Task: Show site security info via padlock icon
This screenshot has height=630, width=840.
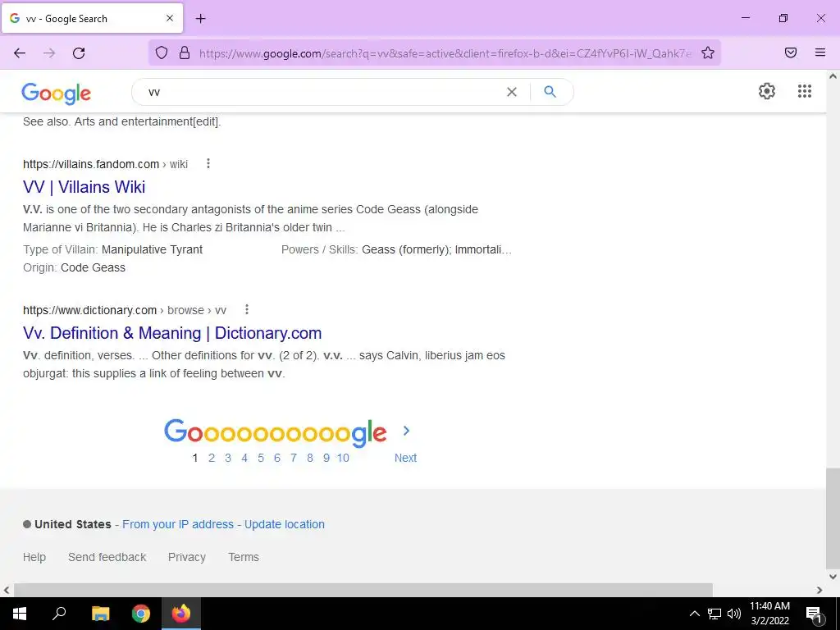Action: tap(185, 52)
